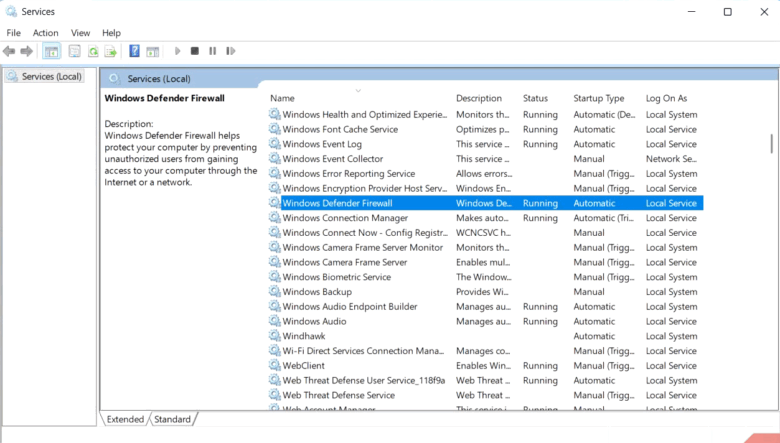Sort services by the Name column header

click(x=283, y=98)
